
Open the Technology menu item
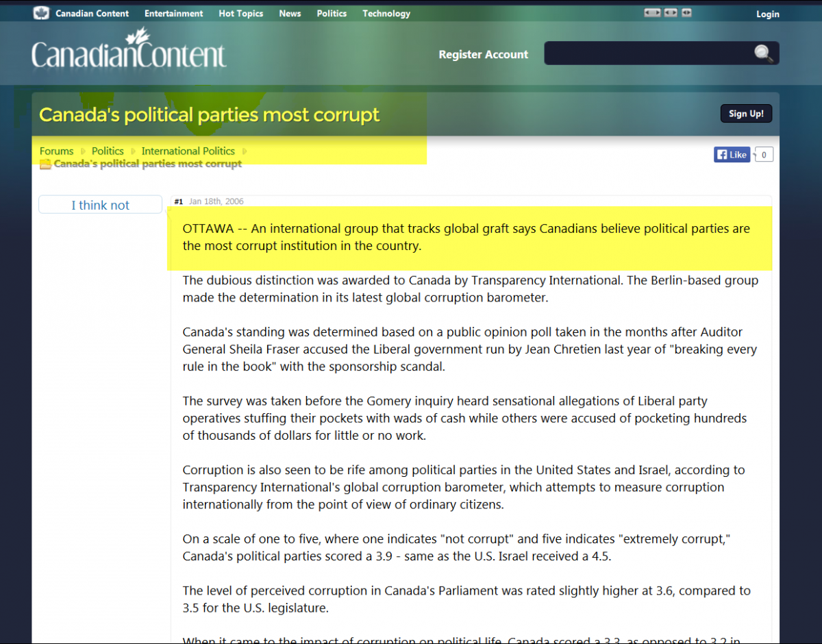click(x=386, y=12)
